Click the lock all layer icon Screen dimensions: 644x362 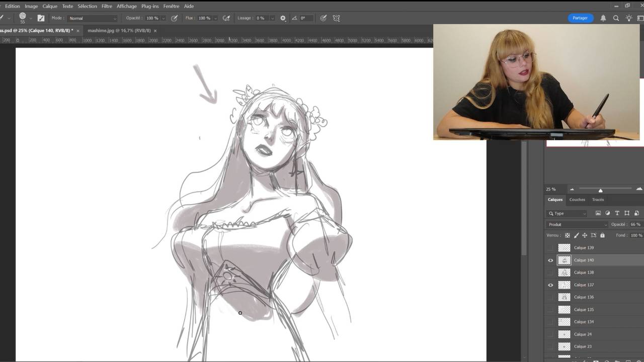click(x=603, y=235)
